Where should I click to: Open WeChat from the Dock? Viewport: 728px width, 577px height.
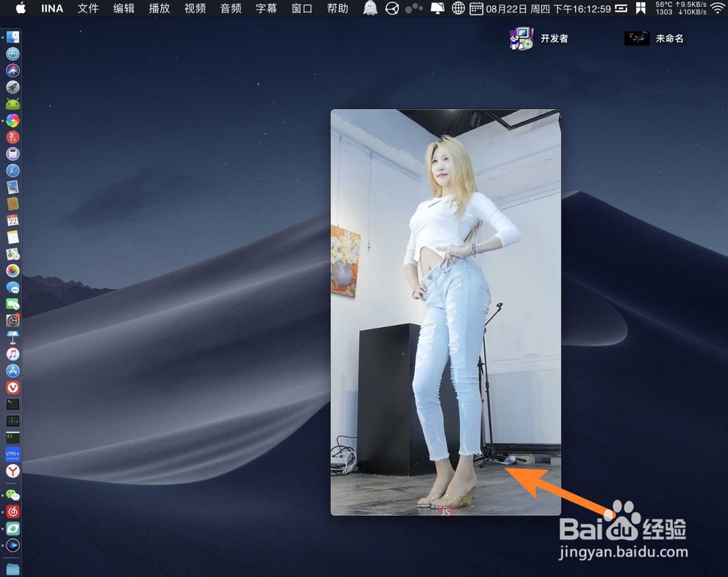click(x=12, y=495)
